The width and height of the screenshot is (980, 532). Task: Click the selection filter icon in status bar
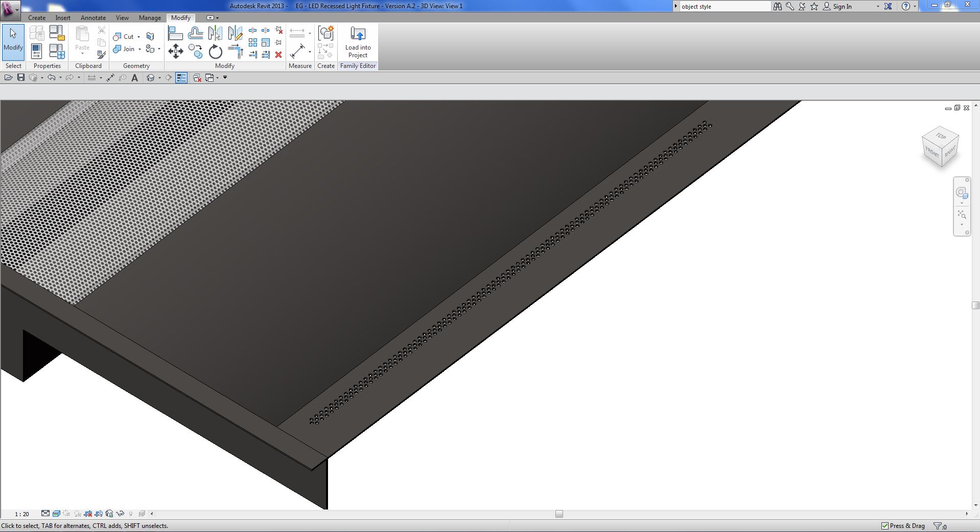tap(939, 526)
